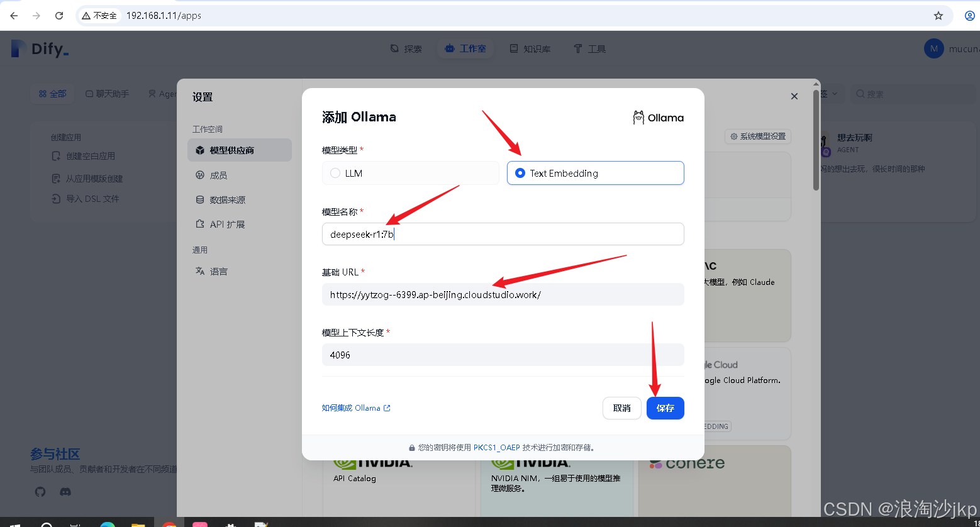
Task: Open 模型供应商 in settings sidebar
Action: point(240,150)
